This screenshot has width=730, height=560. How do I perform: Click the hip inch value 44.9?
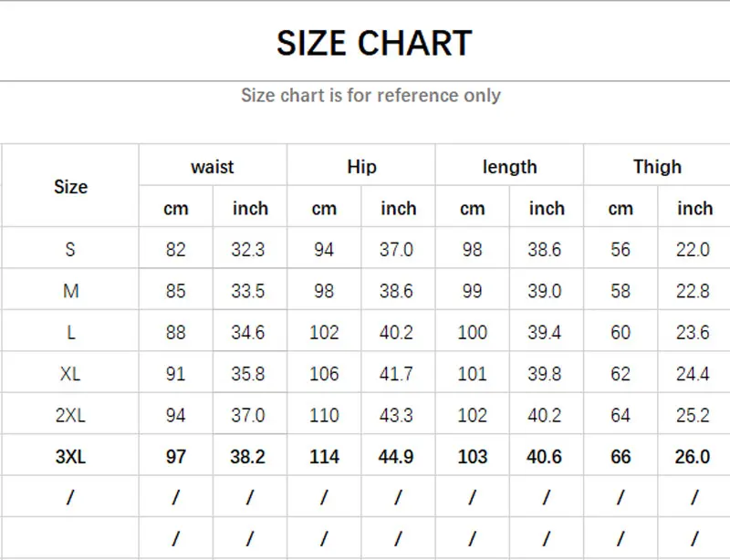tap(396, 457)
